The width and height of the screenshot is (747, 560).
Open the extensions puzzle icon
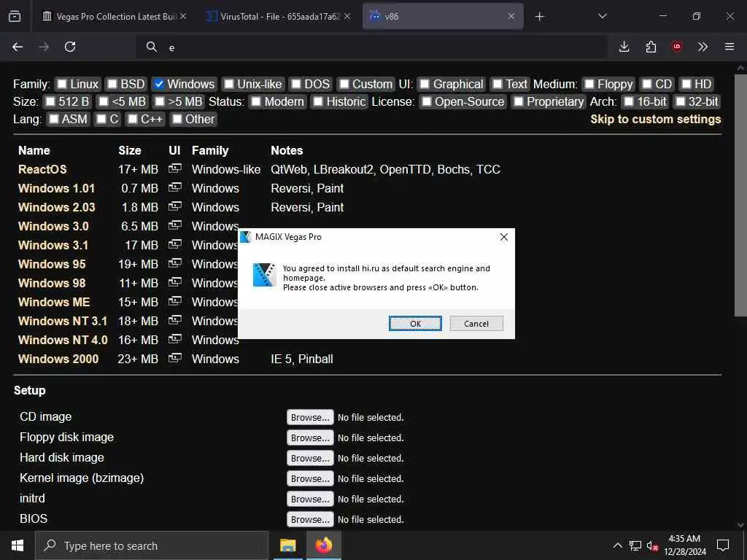[x=651, y=47]
